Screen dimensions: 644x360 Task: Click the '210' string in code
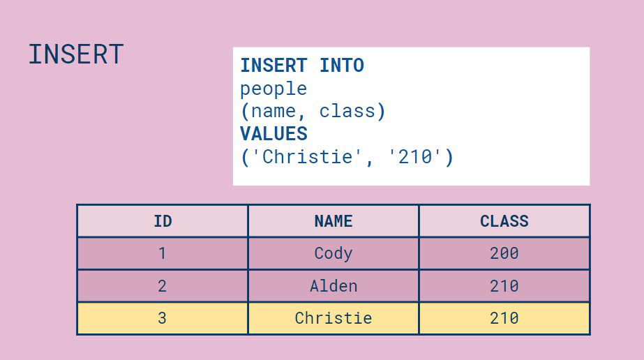pos(415,157)
